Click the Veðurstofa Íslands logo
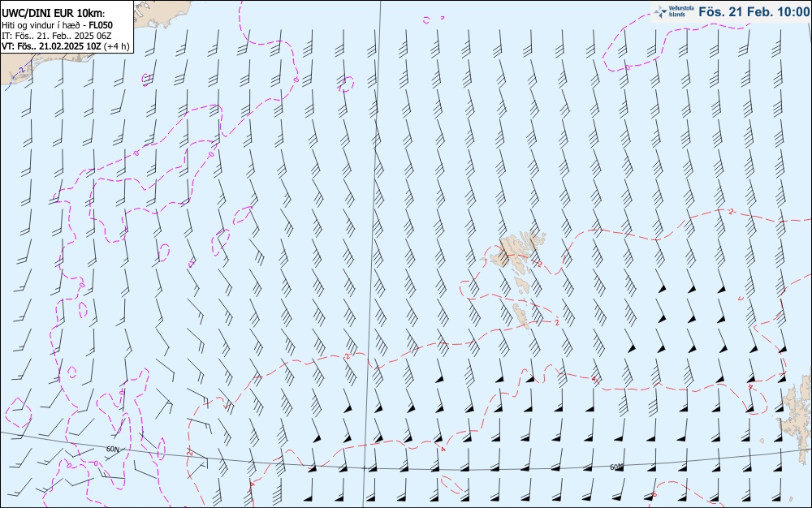Viewport: 812px width, 508px height. pos(673,11)
